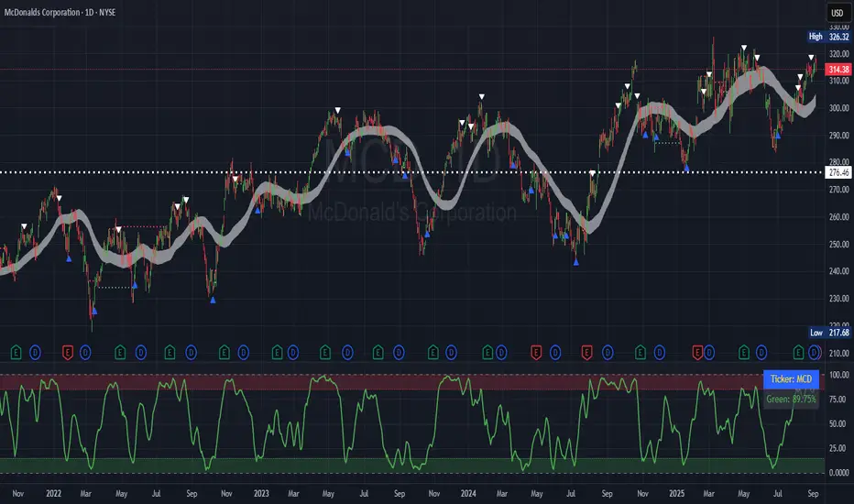Click the 230.00 price axis label
The height and width of the screenshot is (504, 854).
point(838,299)
